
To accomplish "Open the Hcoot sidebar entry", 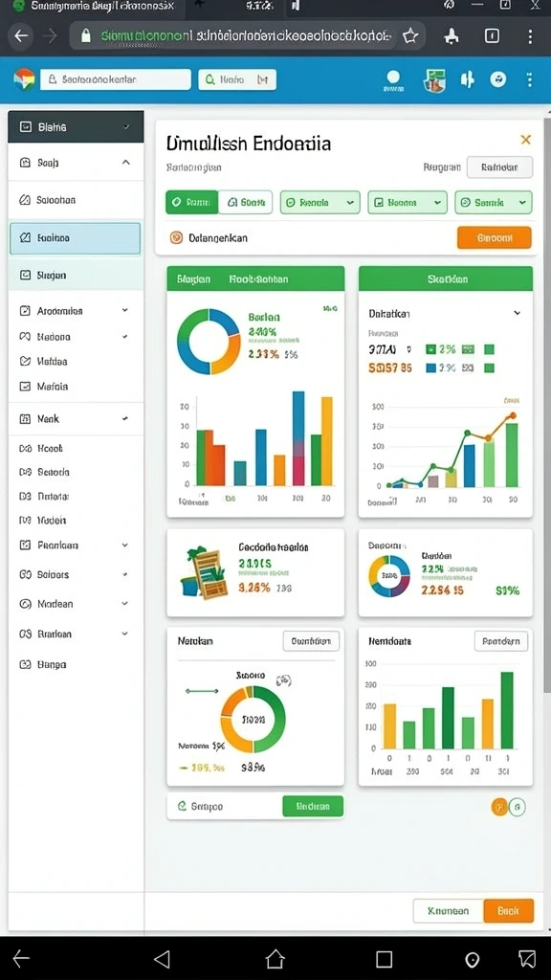I will point(50,448).
